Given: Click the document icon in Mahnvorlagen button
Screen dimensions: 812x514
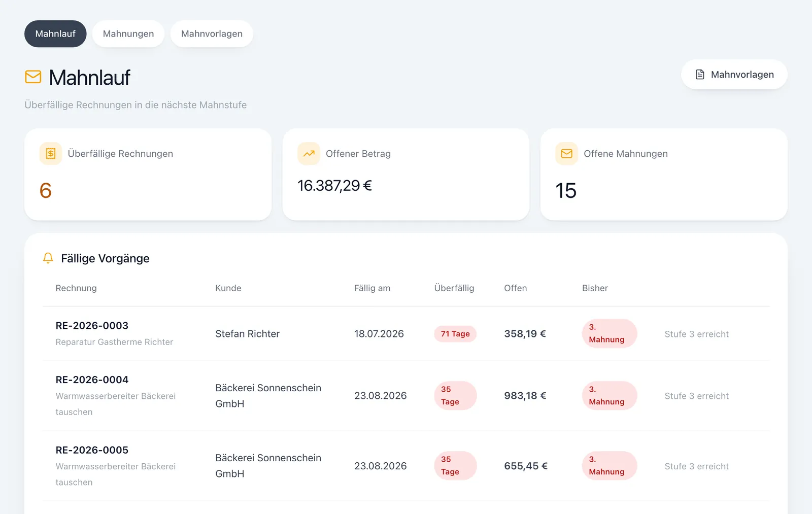Looking at the screenshot, I should pos(700,75).
